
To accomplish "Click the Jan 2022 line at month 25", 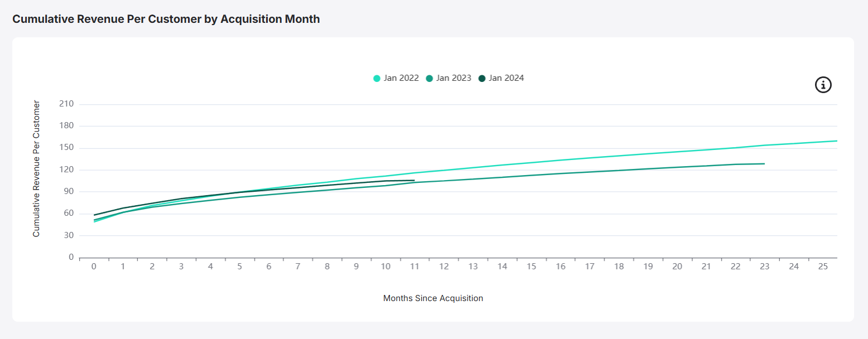I will pyautogui.click(x=823, y=142).
